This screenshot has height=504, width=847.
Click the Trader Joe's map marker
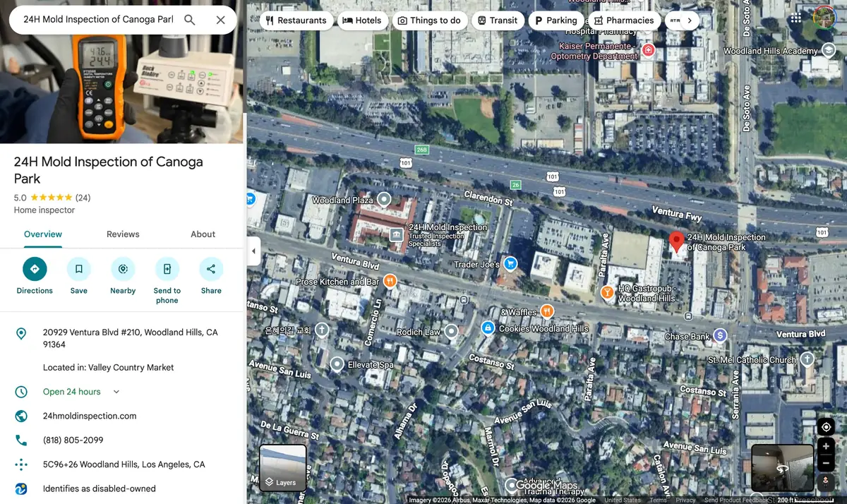510,264
